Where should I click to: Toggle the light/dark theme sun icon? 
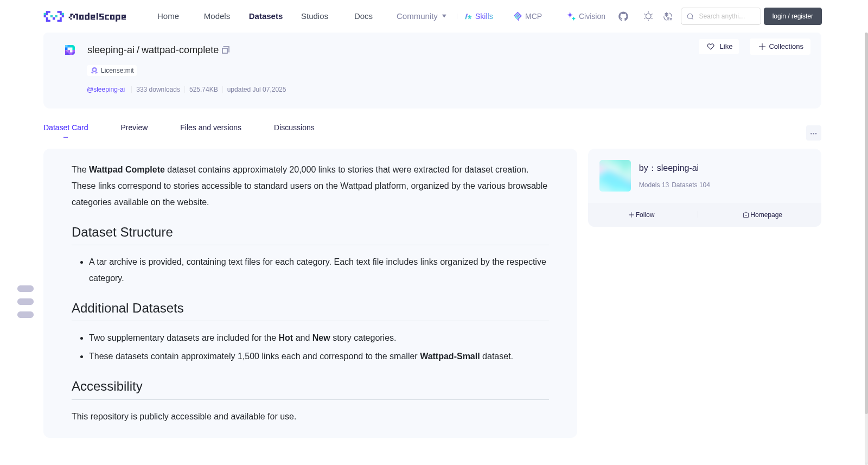(648, 16)
